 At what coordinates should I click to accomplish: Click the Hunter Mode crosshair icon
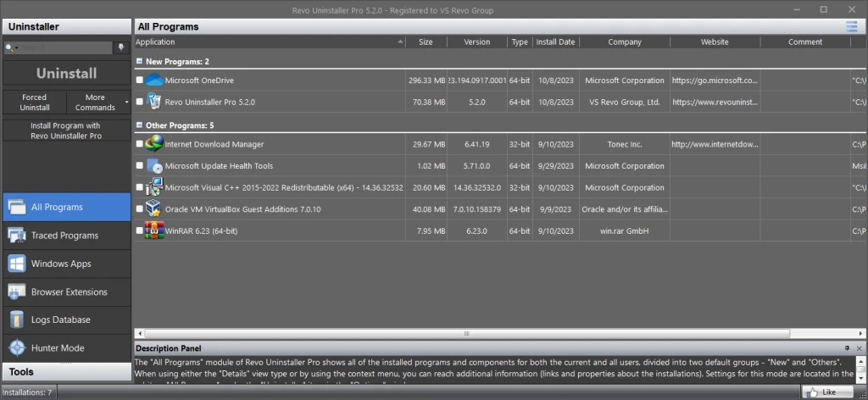pyautogui.click(x=17, y=348)
